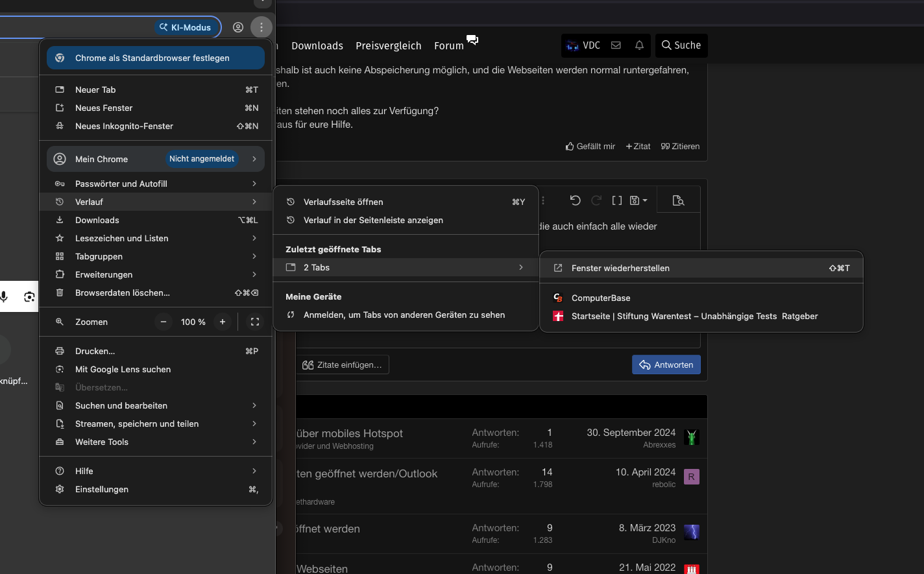Screen dimensions: 924x574
Task: Expand Lesezeichen und Listen submenu
Action: coord(156,238)
